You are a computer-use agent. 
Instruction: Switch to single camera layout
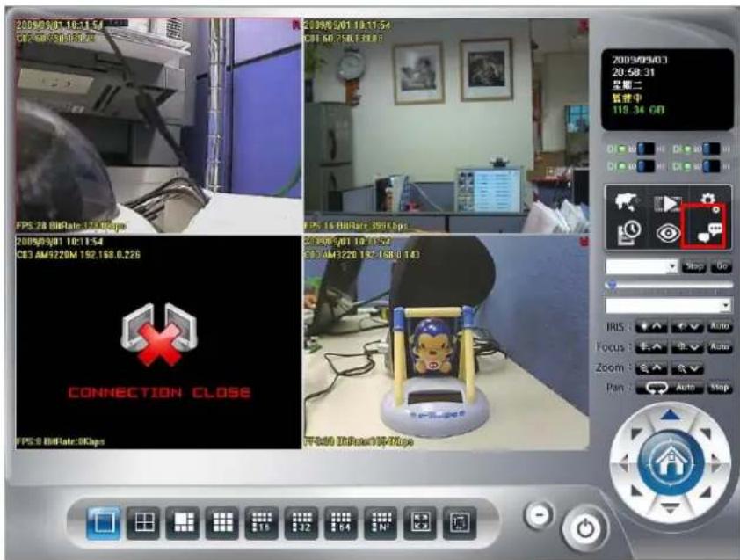coord(103,523)
